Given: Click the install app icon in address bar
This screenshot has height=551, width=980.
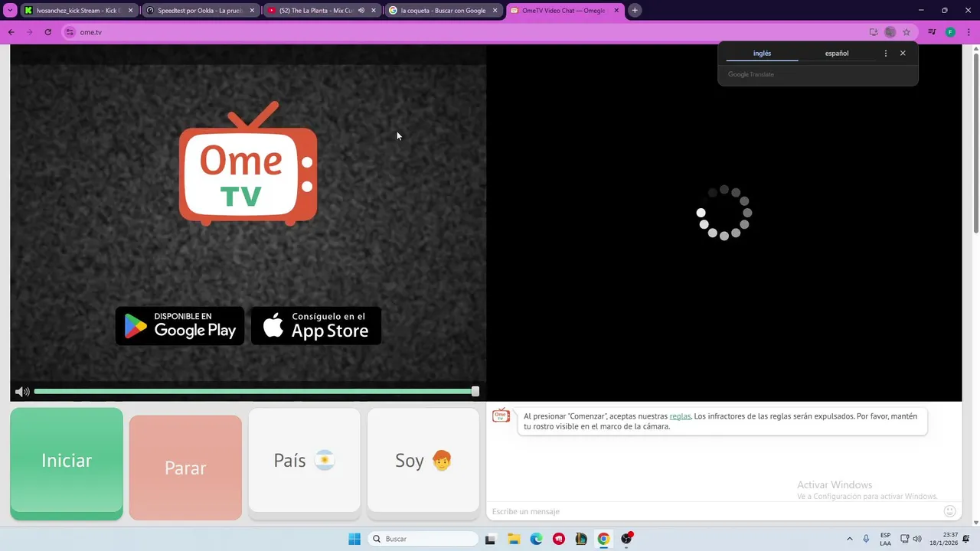Looking at the screenshot, I should [x=874, y=32].
